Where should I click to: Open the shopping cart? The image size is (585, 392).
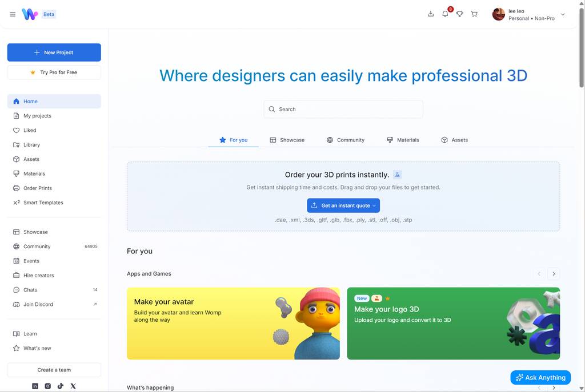point(474,14)
